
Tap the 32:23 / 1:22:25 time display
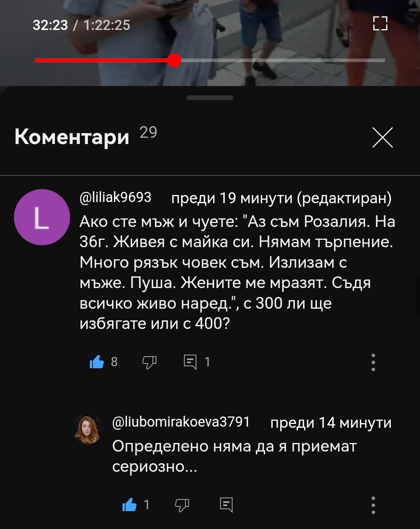click(x=81, y=25)
